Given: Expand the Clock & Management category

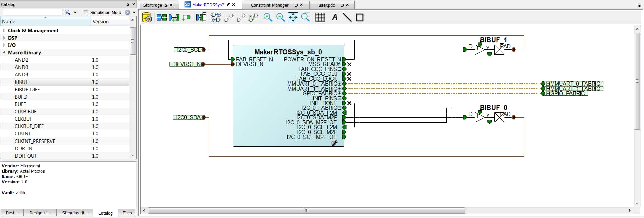Looking at the screenshot, I should pos(4,30).
